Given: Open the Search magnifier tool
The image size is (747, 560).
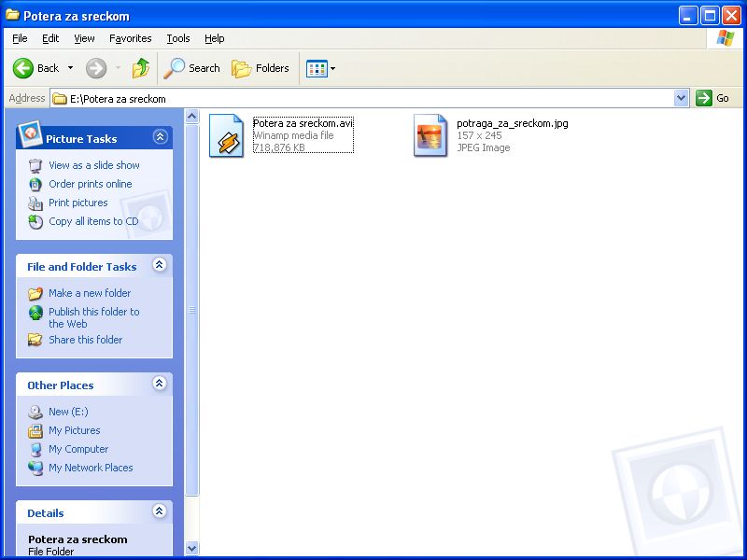Looking at the screenshot, I should [191, 68].
